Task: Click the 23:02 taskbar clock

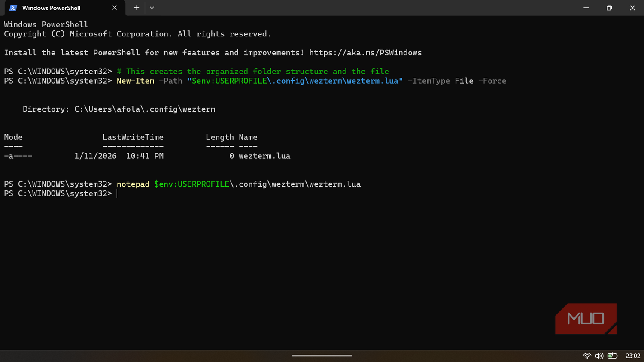Action: pyautogui.click(x=633, y=356)
